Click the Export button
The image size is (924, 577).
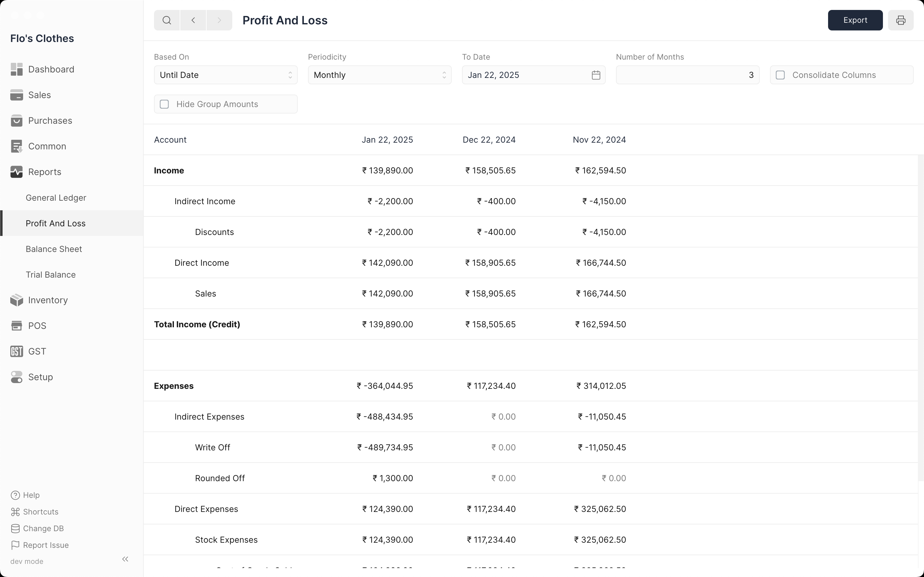click(855, 20)
